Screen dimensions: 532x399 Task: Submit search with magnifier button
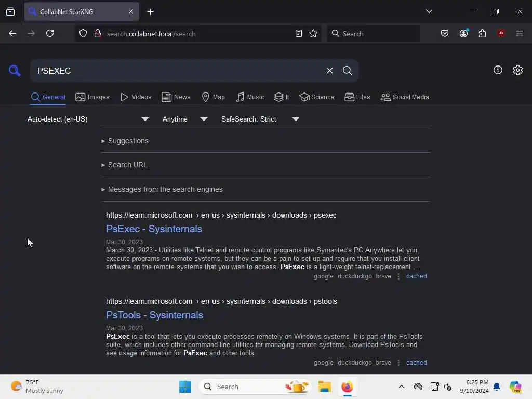coord(347,71)
